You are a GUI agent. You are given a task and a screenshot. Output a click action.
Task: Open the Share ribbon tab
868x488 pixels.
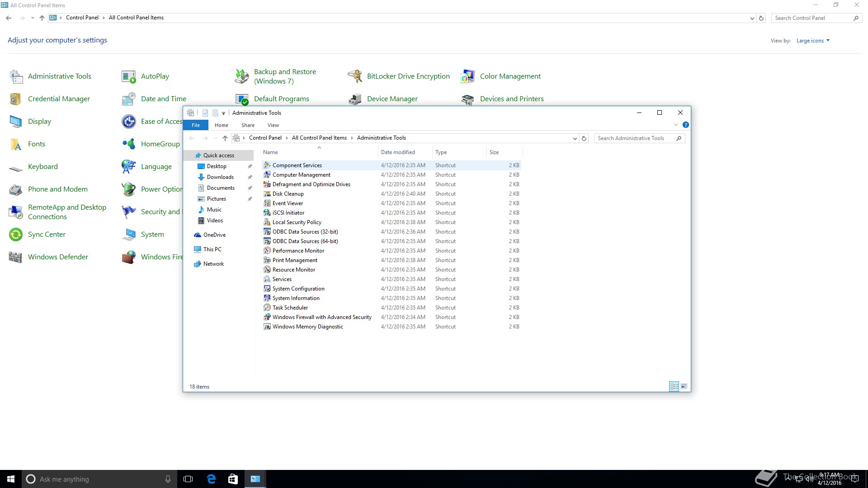[x=248, y=125]
